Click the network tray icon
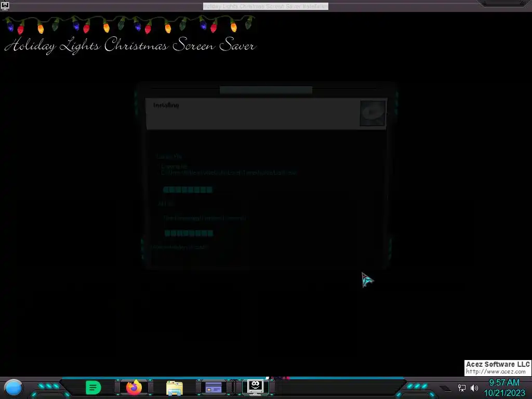This screenshot has height=399, width=532. 462,388
